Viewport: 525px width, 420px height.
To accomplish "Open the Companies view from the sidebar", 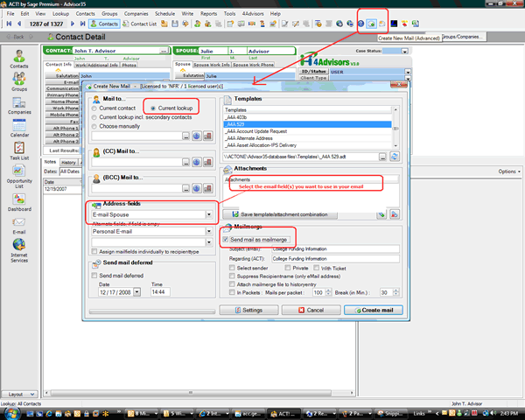I will click(x=18, y=105).
